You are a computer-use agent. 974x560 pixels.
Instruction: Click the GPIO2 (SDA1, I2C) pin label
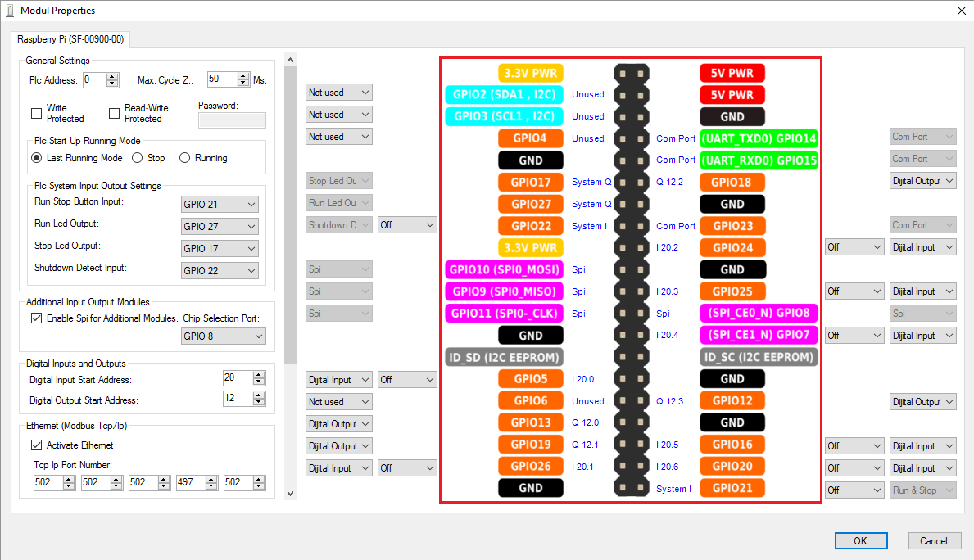(x=505, y=94)
